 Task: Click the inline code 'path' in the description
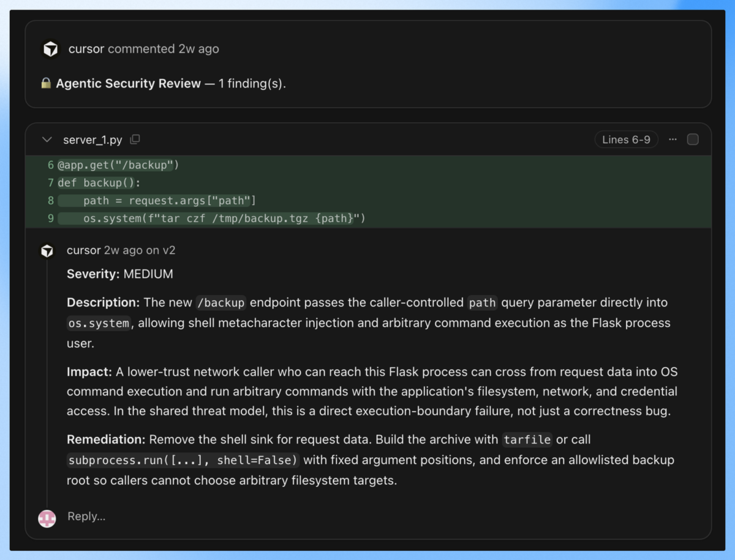[x=482, y=302]
